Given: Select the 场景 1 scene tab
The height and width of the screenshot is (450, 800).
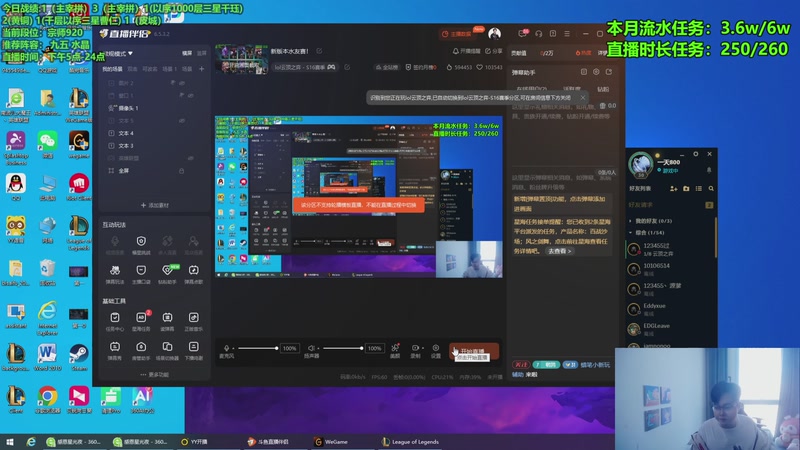Looking at the screenshot, I should (169, 69).
